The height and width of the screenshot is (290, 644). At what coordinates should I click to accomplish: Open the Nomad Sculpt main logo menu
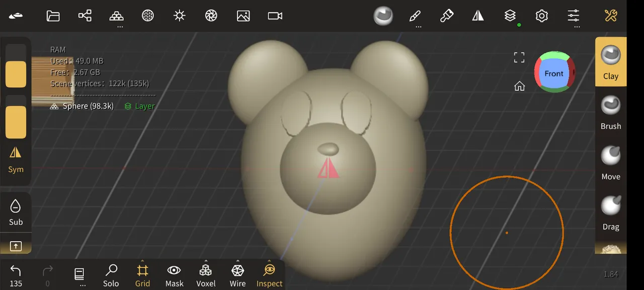(16, 16)
